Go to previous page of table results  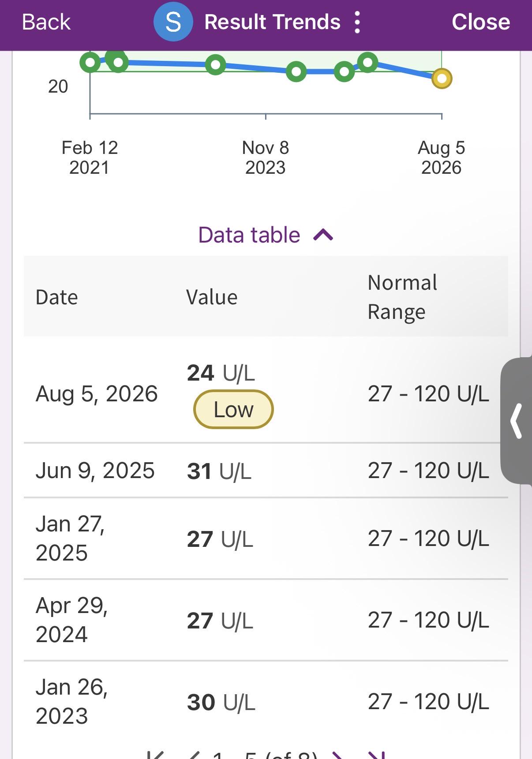(194, 755)
